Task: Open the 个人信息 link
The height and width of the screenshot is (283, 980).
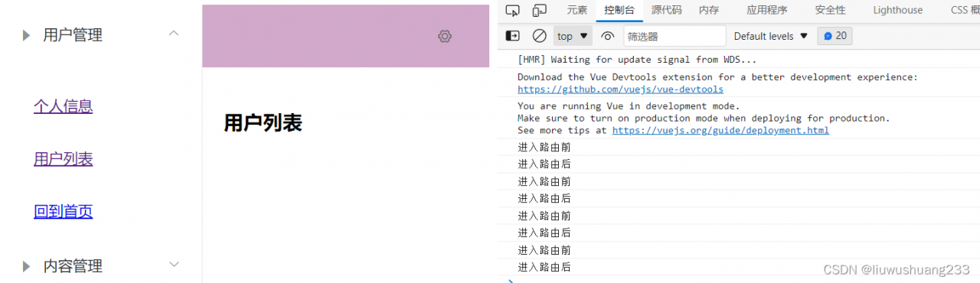Action: click(64, 106)
